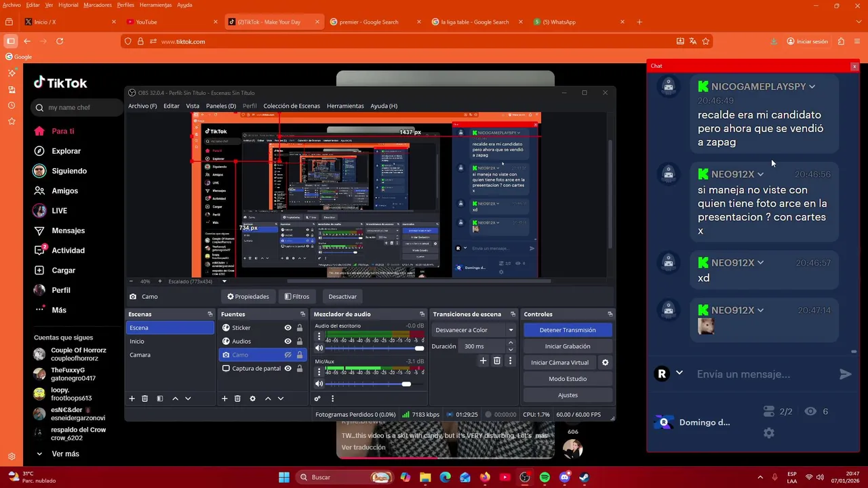Switch to WhatsApp browser tab

580,22
